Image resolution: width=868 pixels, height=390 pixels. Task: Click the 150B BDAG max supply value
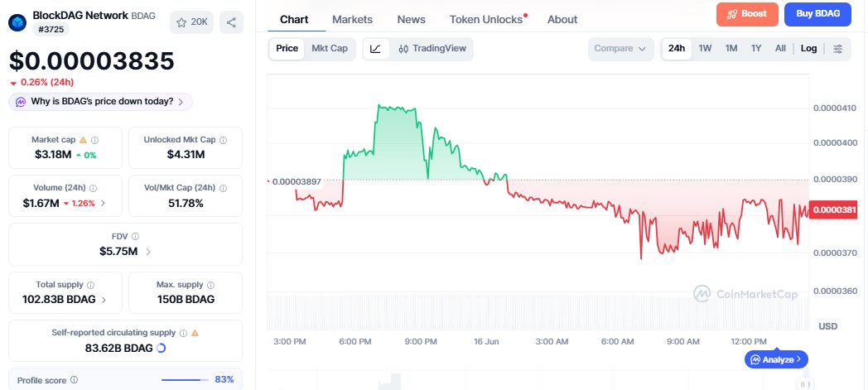pos(186,300)
